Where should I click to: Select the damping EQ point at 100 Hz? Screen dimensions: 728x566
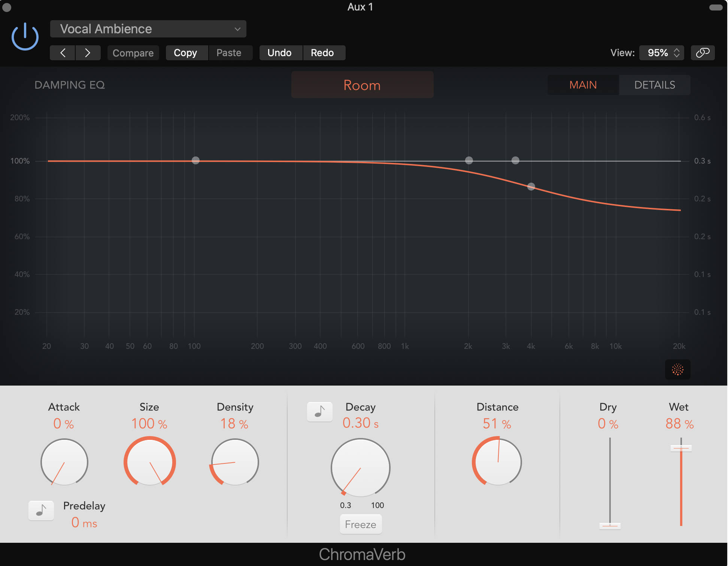(195, 161)
